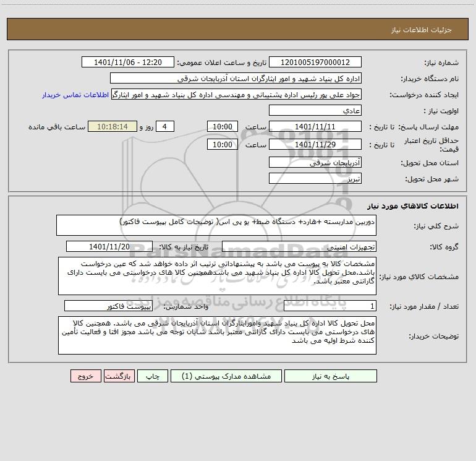Click the remaining time counter 10:18:14
Image resolution: width=476 pixels, height=461 pixels.
pos(113,127)
